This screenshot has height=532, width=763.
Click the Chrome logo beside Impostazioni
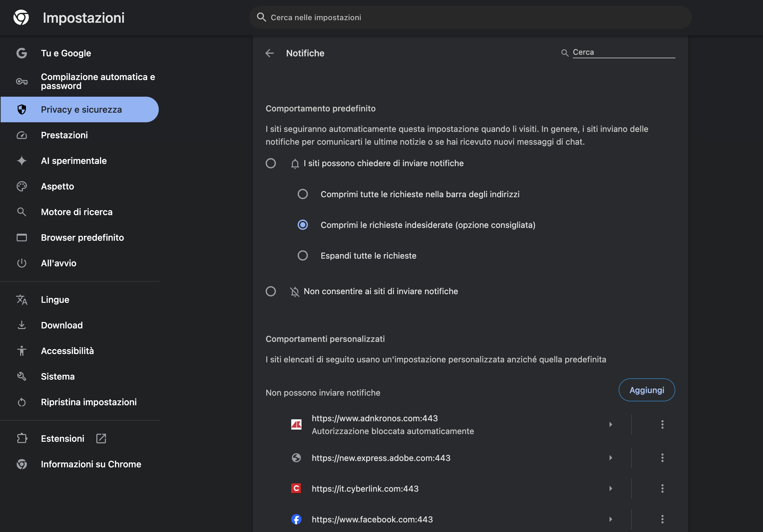pos(21,17)
